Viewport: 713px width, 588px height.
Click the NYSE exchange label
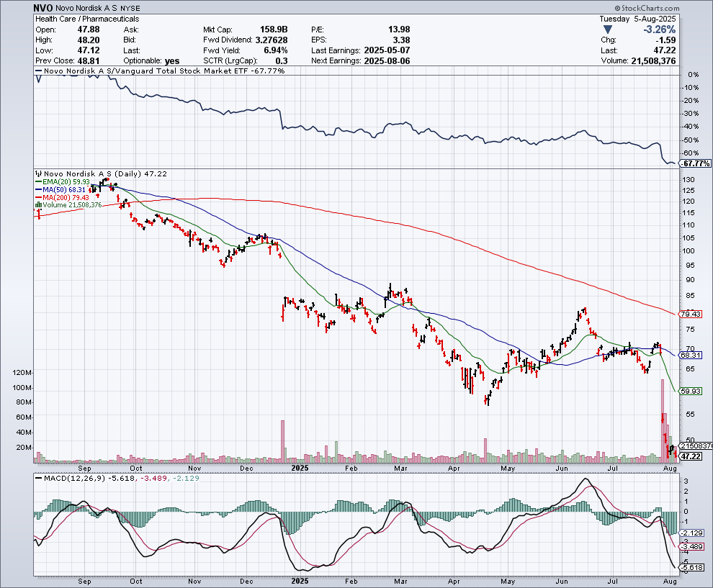[x=130, y=8]
